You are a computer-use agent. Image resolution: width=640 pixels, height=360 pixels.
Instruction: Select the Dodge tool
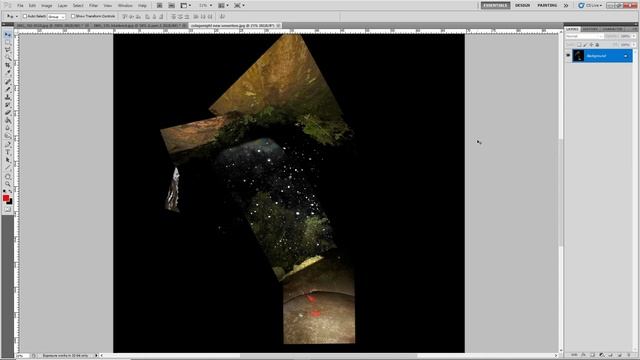pyautogui.click(x=8, y=136)
